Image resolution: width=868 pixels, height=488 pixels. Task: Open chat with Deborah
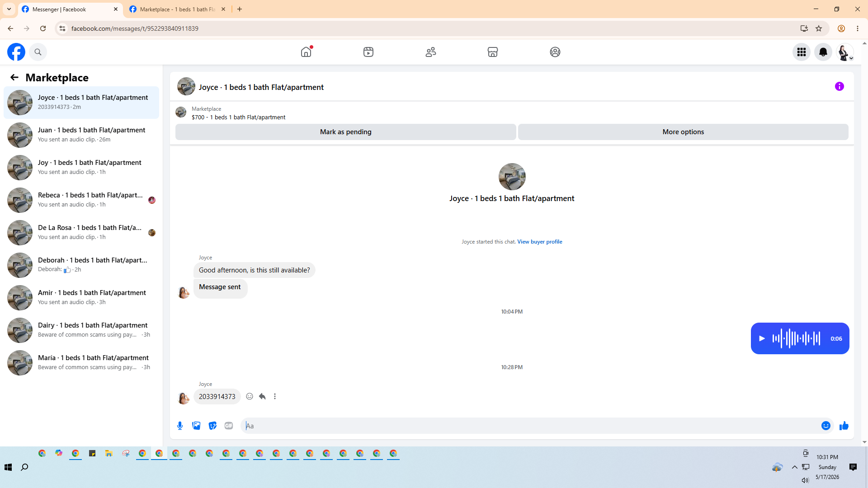(81, 265)
